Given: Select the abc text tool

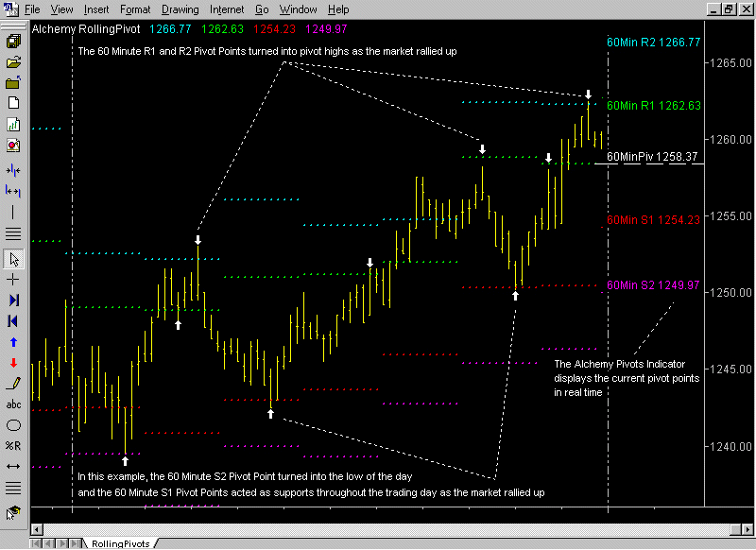Looking at the screenshot, I should [x=13, y=404].
